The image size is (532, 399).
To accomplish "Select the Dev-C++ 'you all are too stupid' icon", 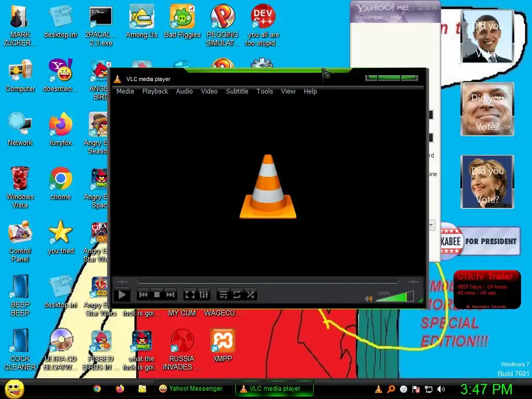I will (x=263, y=26).
